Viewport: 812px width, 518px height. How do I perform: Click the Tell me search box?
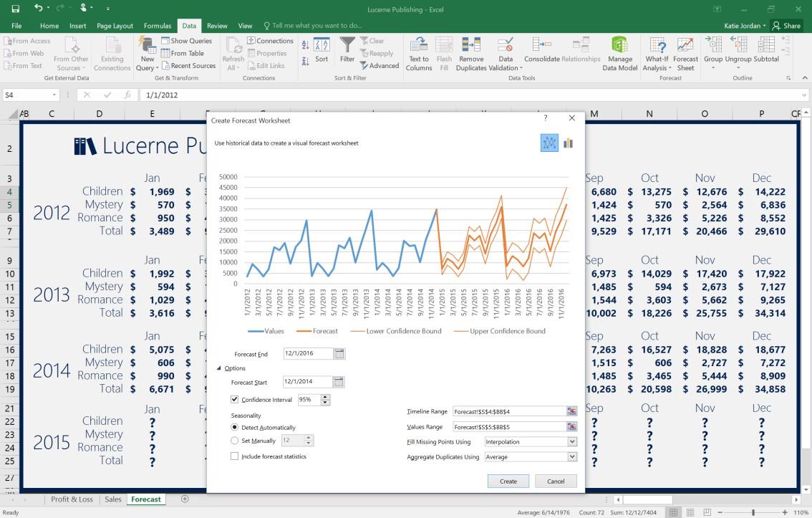coord(313,25)
